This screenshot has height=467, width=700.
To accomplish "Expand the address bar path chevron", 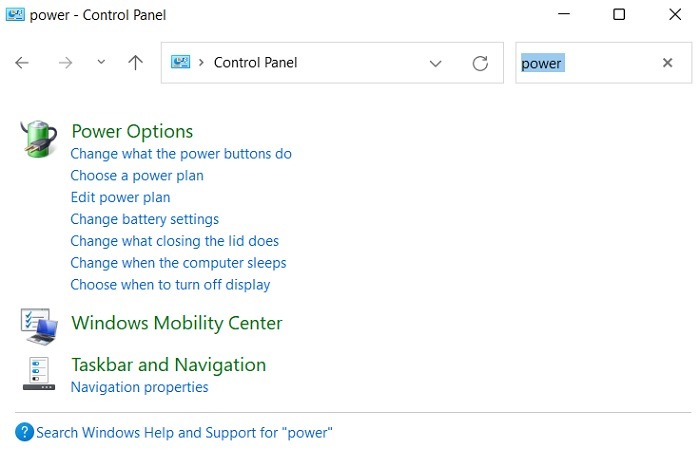I will tap(203, 63).
